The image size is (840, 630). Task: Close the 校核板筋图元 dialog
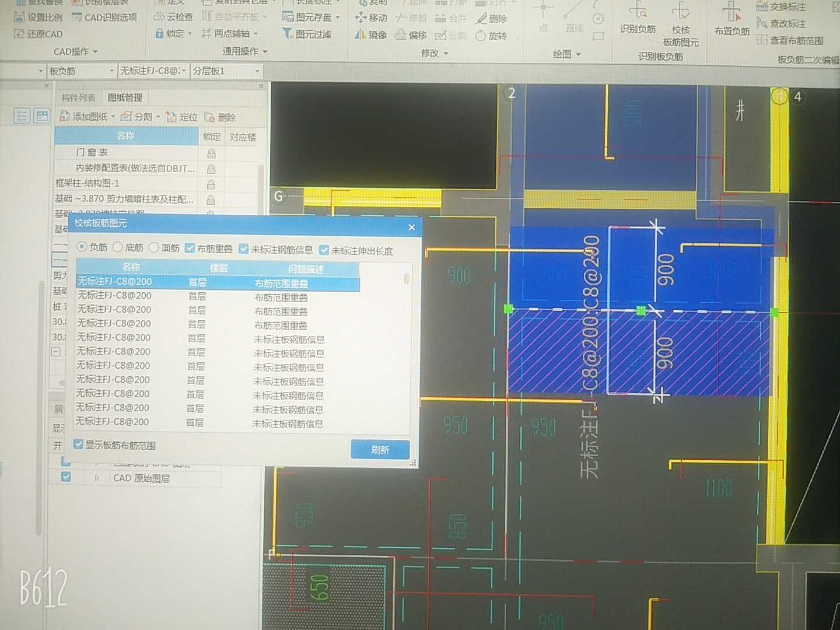tap(412, 227)
